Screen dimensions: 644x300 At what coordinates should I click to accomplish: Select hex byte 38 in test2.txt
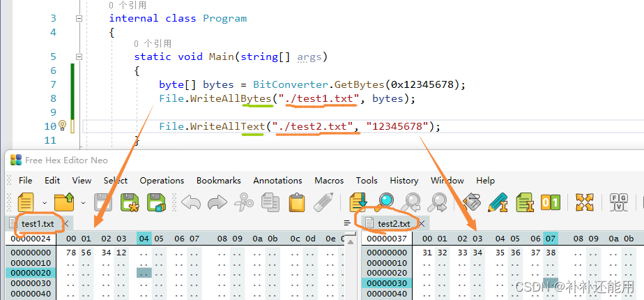pos(551,253)
